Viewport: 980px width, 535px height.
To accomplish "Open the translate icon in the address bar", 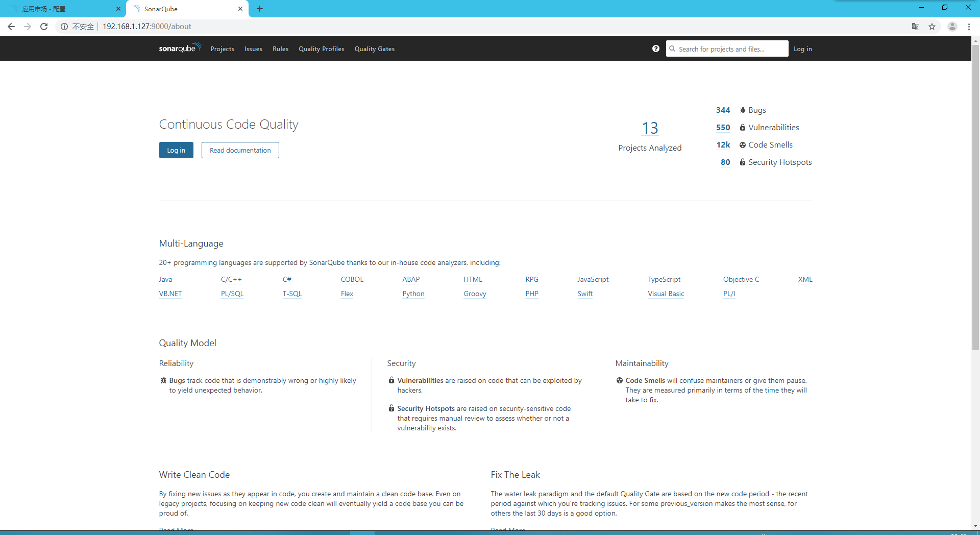I will [x=915, y=27].
